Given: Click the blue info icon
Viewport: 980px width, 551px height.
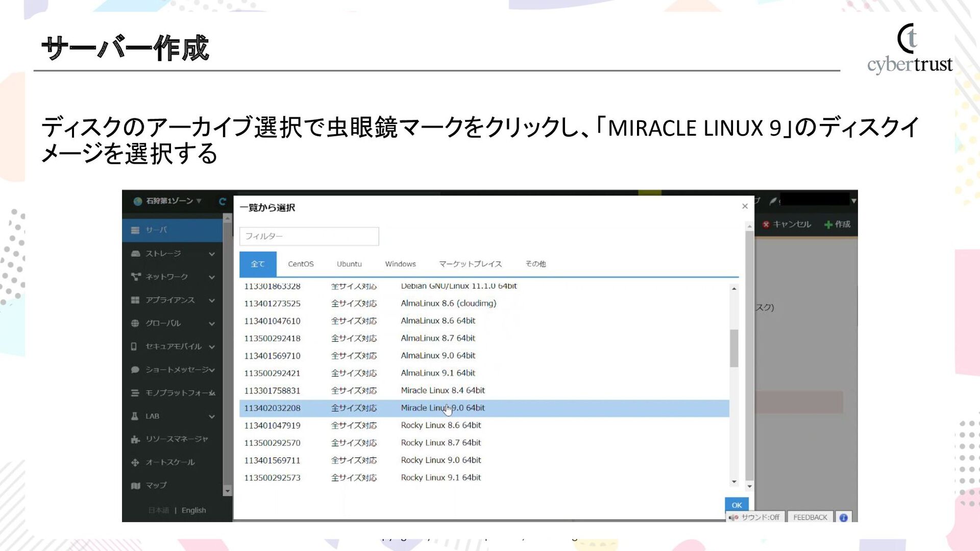Looking at the screenshot, I should click(844, 517).
